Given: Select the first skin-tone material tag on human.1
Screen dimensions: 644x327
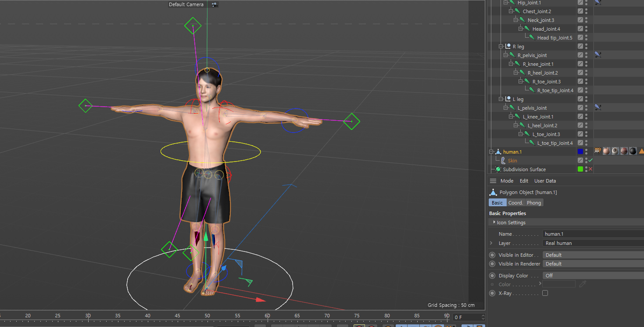Looking at the screenshot, I should point(606,151).
